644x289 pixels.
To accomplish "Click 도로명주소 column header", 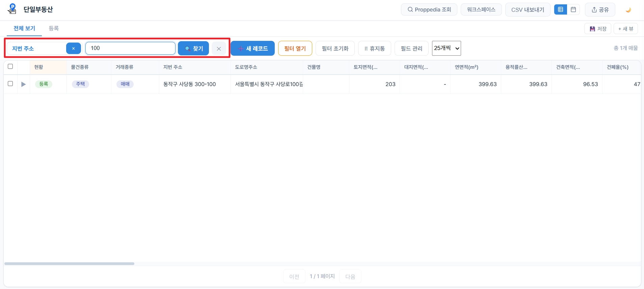I will [267, 67].
